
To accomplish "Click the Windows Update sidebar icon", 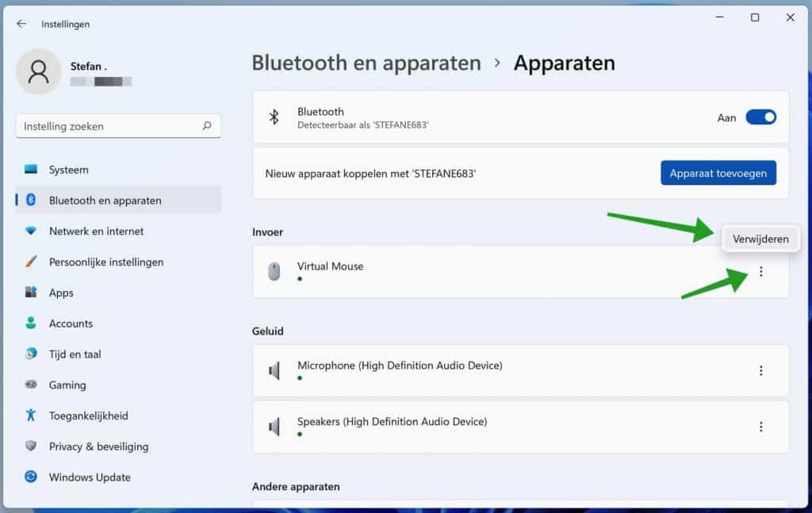I will pyautogui.click(x=31, y=477).
